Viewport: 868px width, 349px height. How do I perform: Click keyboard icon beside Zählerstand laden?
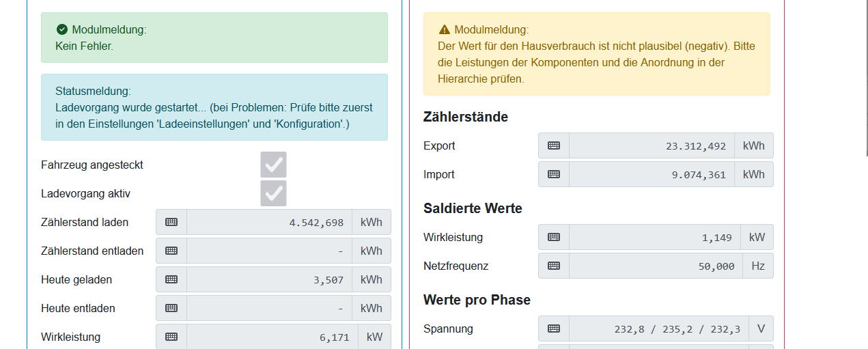coord(171,222)
